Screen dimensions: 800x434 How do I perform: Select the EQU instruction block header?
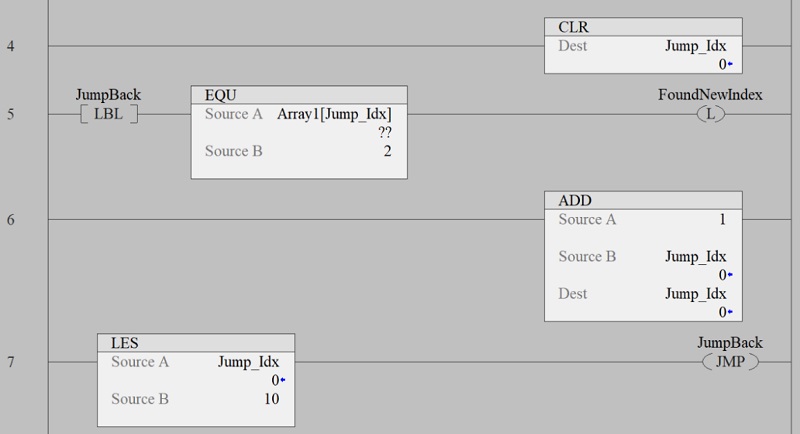coord(299,95)
